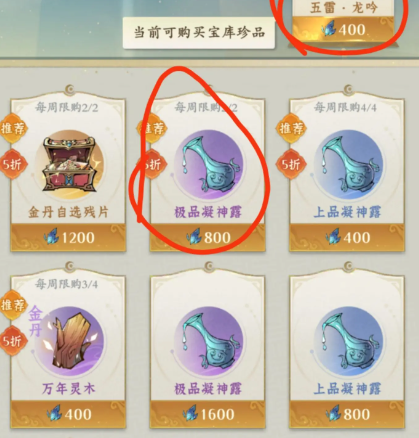Click the 当前可购买宝库珍品 banner
419x438 pixels.
pos(199,33)
